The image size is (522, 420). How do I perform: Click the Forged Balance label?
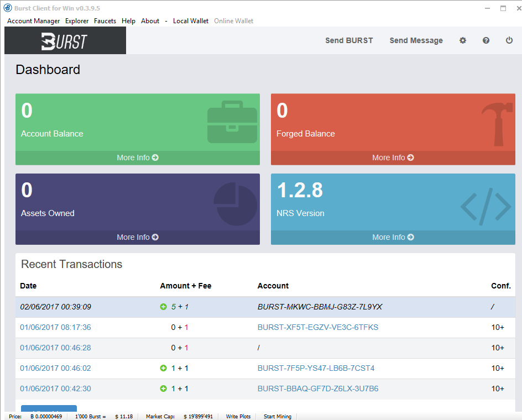[x=306, y=134]
